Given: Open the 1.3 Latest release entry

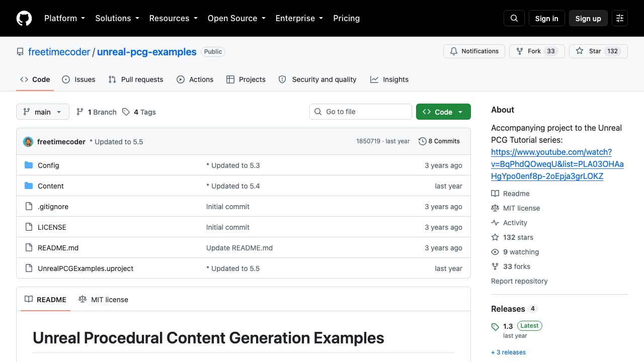Looking at the screenshot, I should [517, 330].
